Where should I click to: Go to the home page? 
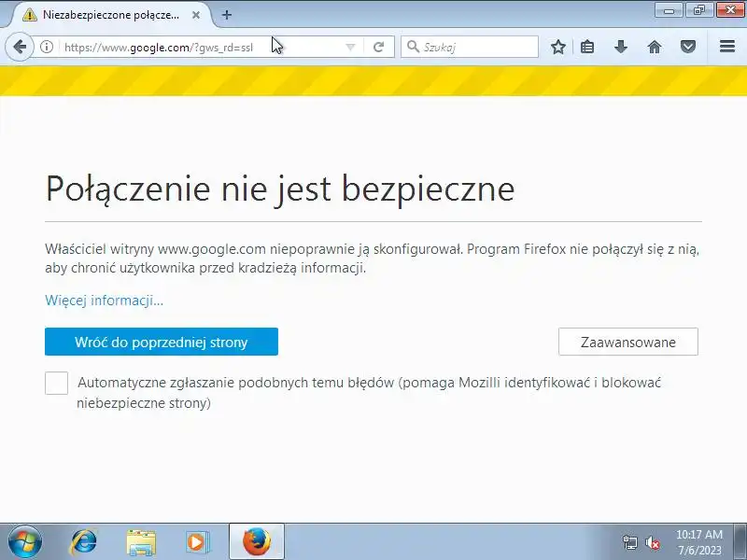click(655, 47)
